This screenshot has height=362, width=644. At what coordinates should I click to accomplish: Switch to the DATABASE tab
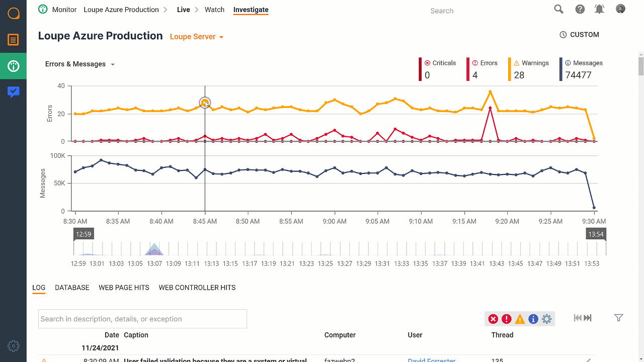[72, 288]
